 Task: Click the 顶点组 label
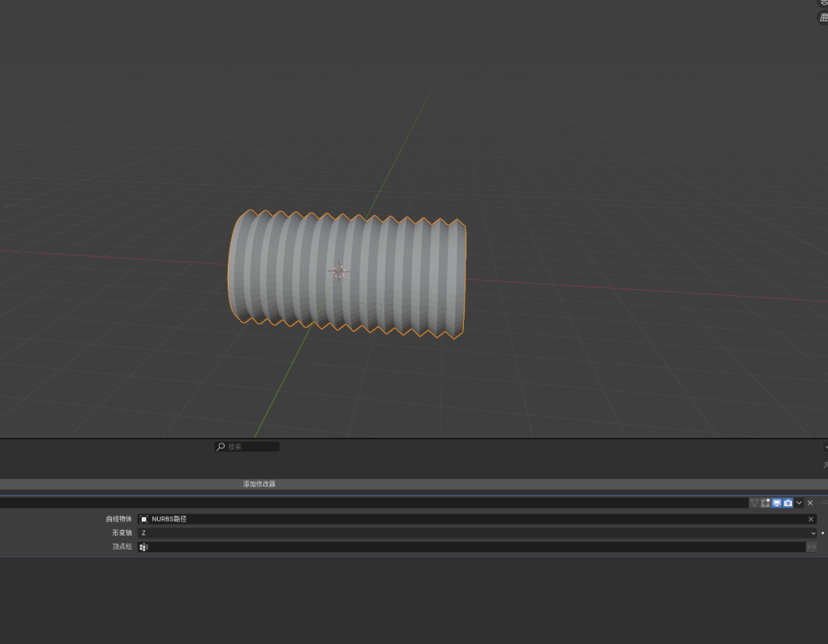[x=122, y=547]
